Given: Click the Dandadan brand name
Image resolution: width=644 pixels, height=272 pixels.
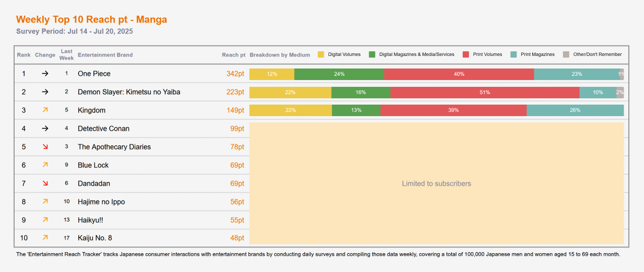Looking at the screenshot, I should coord(94,183).
